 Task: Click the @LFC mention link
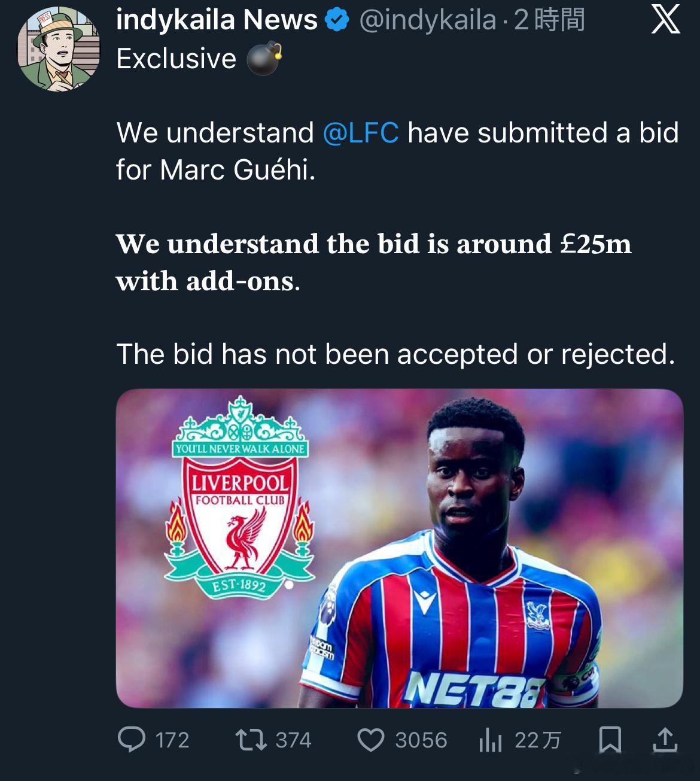[360, 133]
